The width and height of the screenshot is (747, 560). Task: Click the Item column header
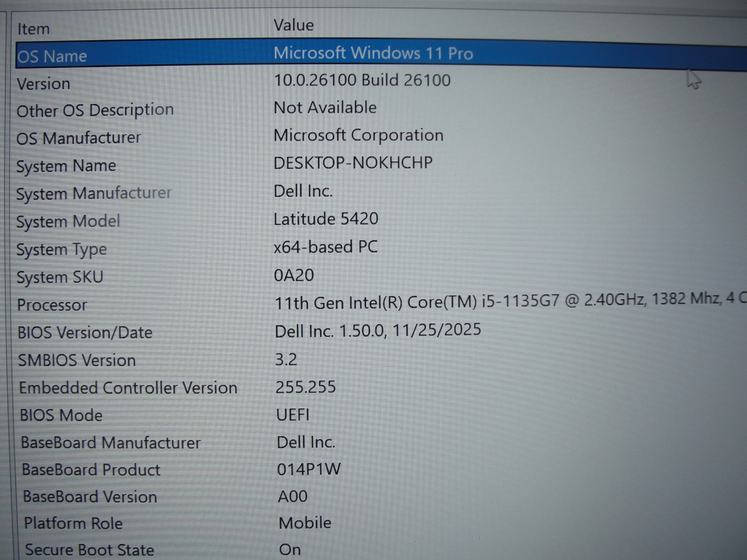(x=34, y=29)
